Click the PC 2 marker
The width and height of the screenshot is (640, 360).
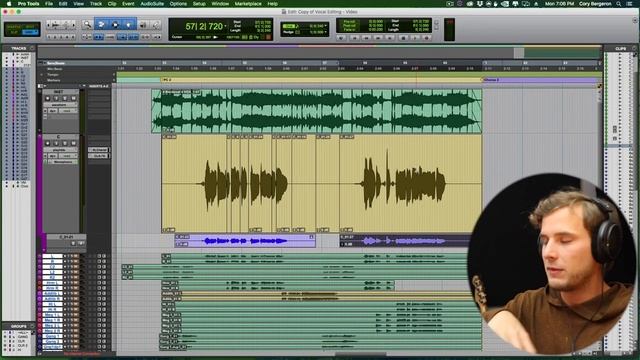pyautogui.click(x=167, y=80)
